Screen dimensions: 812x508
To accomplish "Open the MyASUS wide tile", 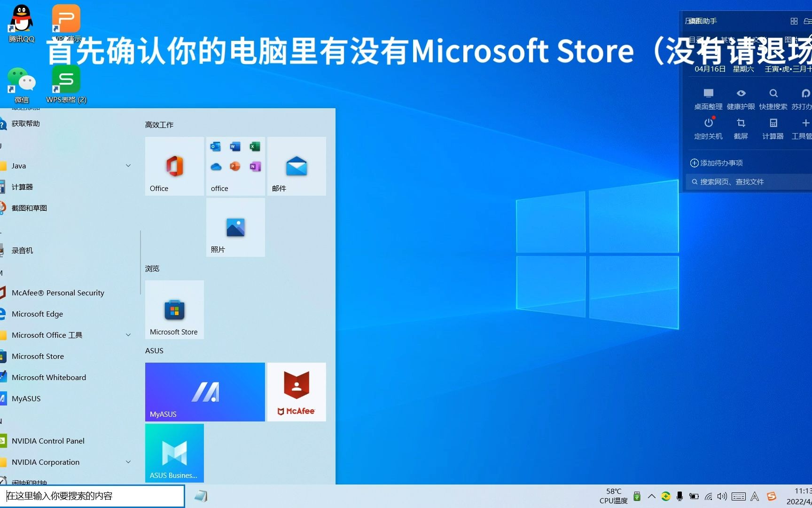I will point(205,392).
